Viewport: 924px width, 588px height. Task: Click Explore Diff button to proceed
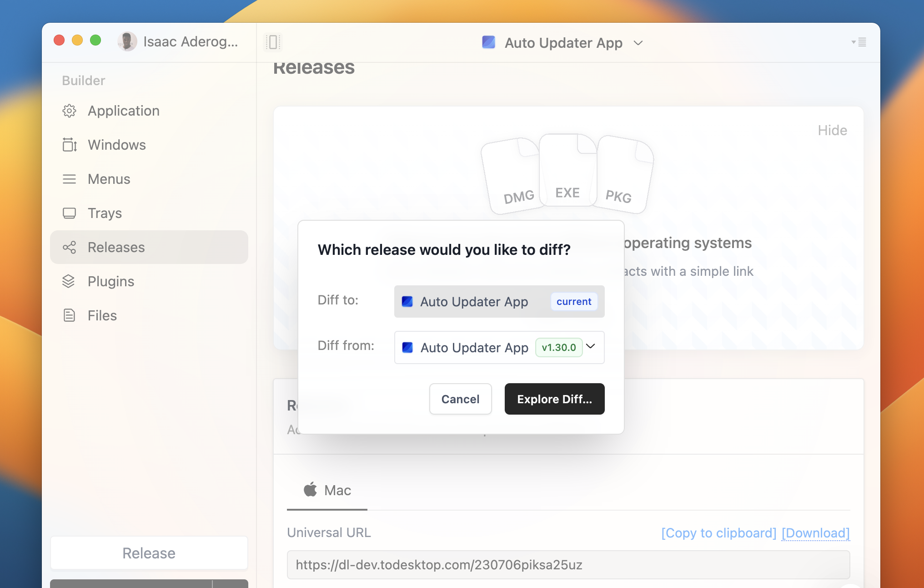554,399
